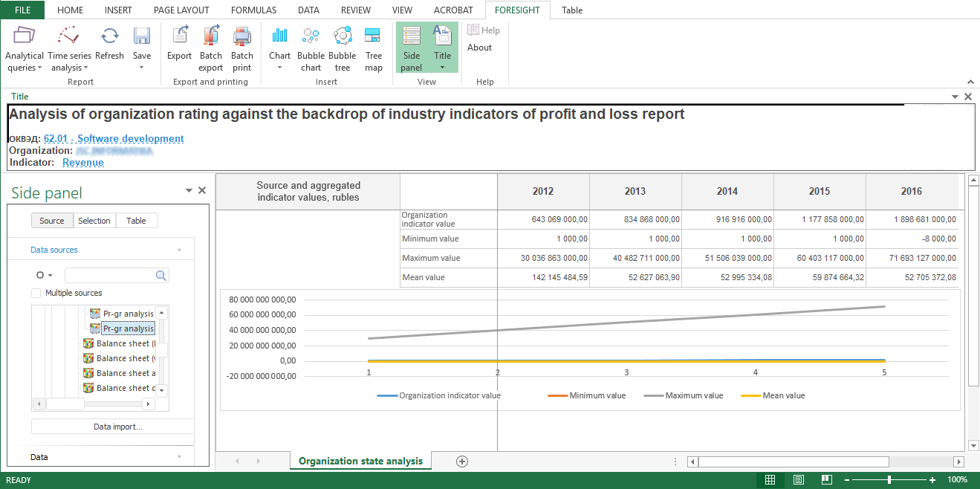Click the Revenue indicator link

tap(83, 163)
